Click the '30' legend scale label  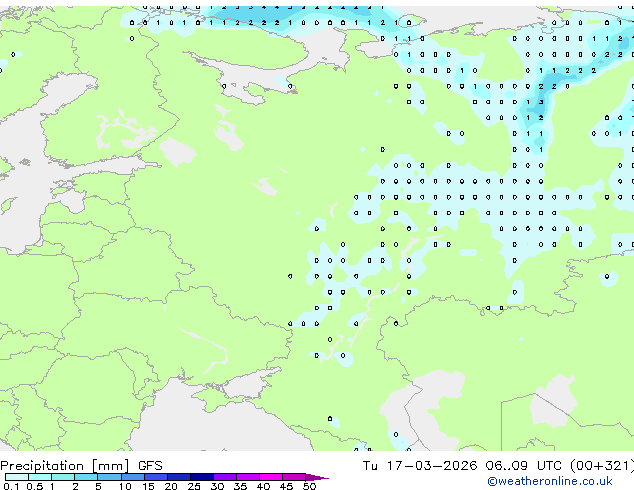[x=217, y=486]
